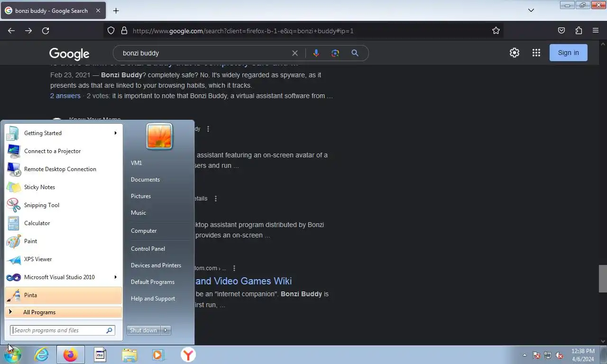This screenshot has height=364, width=607.
Task: Open Paint from Start menu
Action: [x=63, y=241]
